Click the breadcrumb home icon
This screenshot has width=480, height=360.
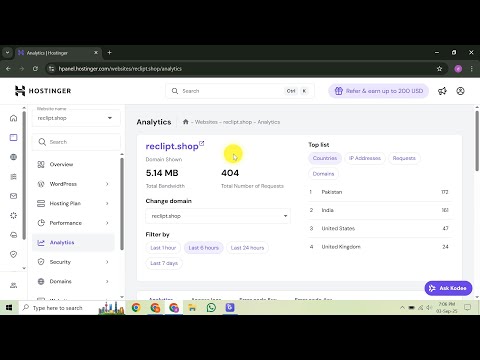pyautogui.click(x=186, y=122)
